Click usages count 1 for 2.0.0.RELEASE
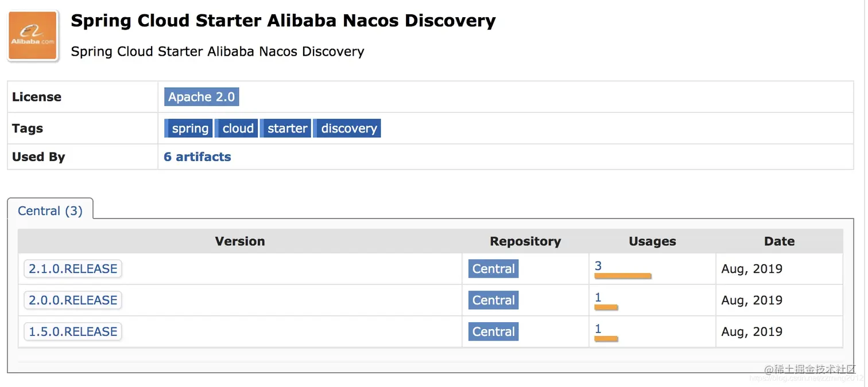Image resolution: width=868 pixels, height=387 pixels. [x=598, y=298]
